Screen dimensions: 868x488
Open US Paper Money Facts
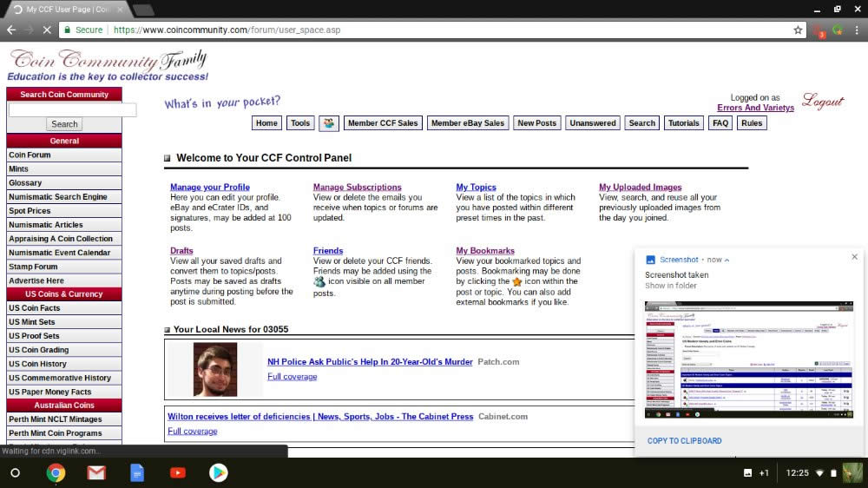tap(64, 392)
